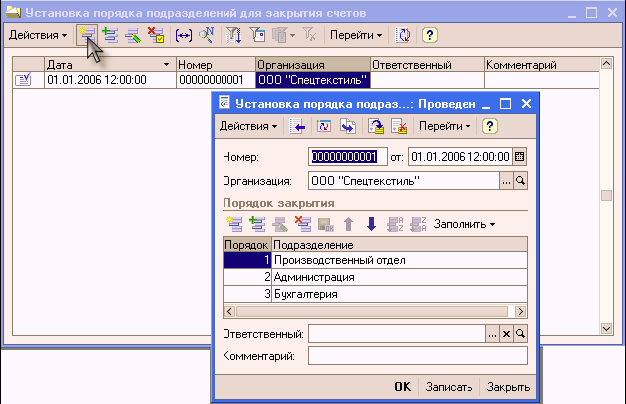
Task: Click the blue move down arrow icon
Action: pyautogui.click(x=371, y=224)
